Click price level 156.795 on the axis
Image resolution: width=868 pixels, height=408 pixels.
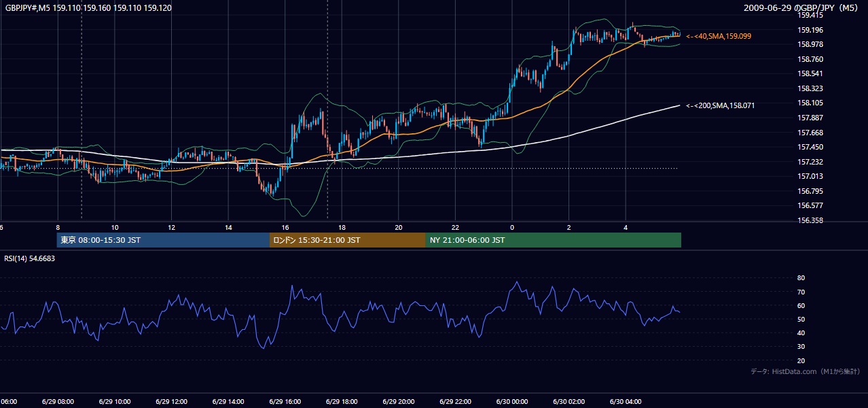coord(810,191)
